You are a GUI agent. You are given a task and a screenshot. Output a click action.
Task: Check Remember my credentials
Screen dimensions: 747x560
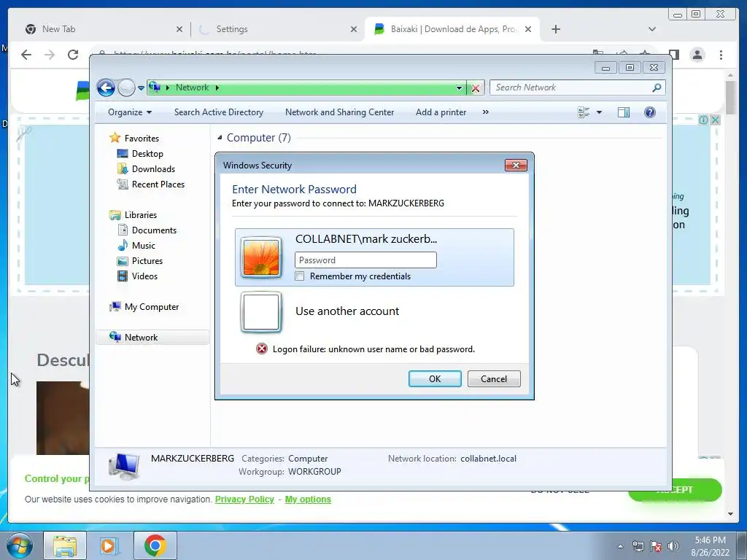[x=300, y=276]
